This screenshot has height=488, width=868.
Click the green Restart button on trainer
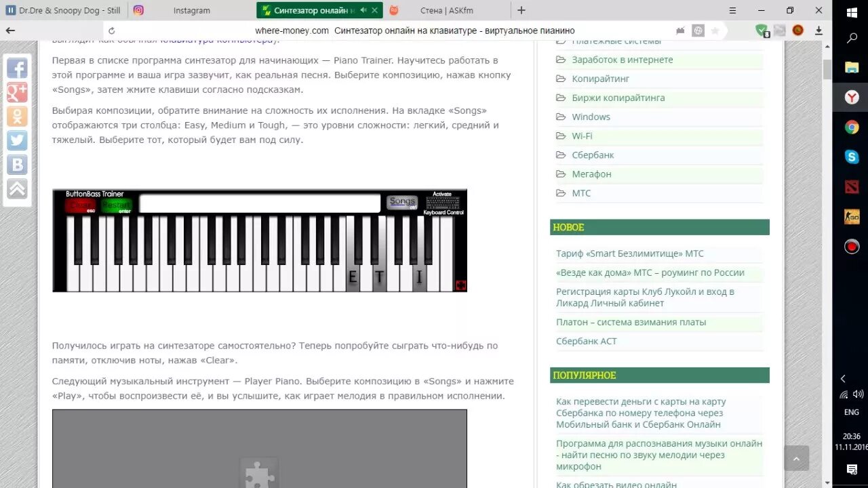[x=116, y=205]
